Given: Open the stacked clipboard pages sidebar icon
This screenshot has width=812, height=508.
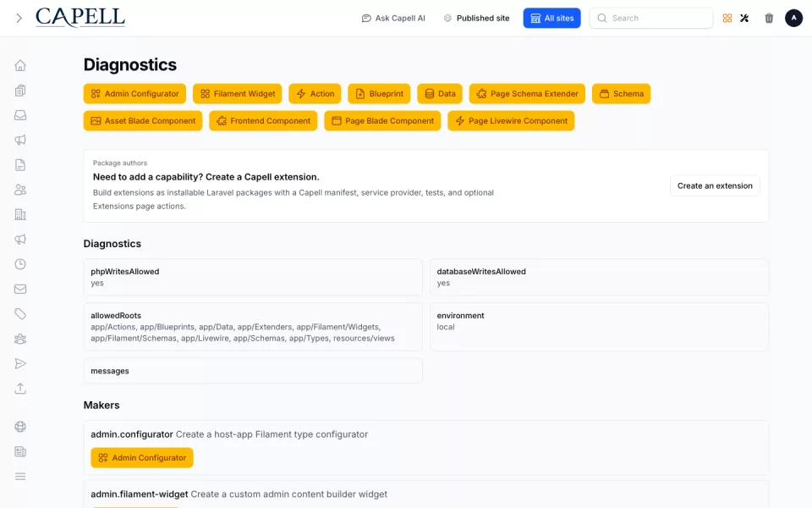Looking at the screenshot, I should pos(20,91).
